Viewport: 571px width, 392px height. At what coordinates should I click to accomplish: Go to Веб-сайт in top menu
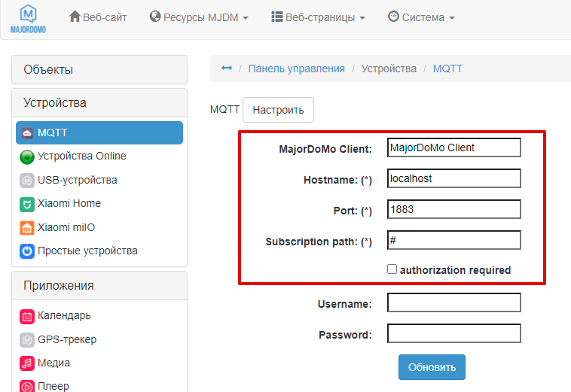pos(98,17)
